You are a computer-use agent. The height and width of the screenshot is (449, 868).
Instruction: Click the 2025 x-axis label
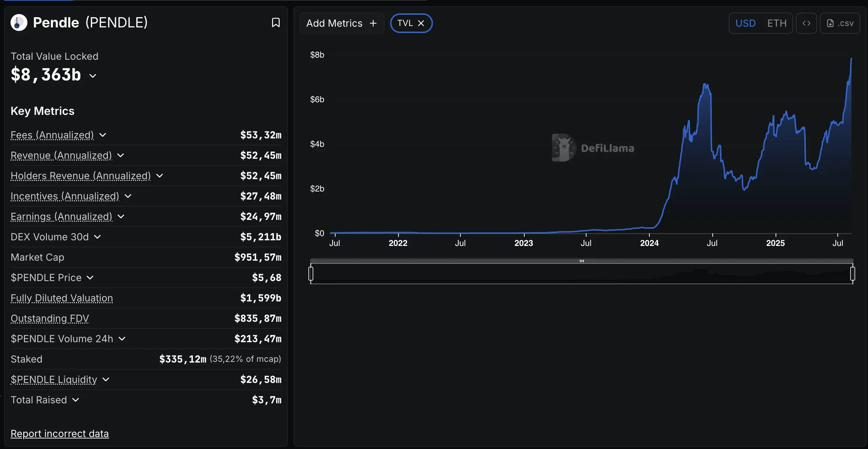(x=775, y=243)
